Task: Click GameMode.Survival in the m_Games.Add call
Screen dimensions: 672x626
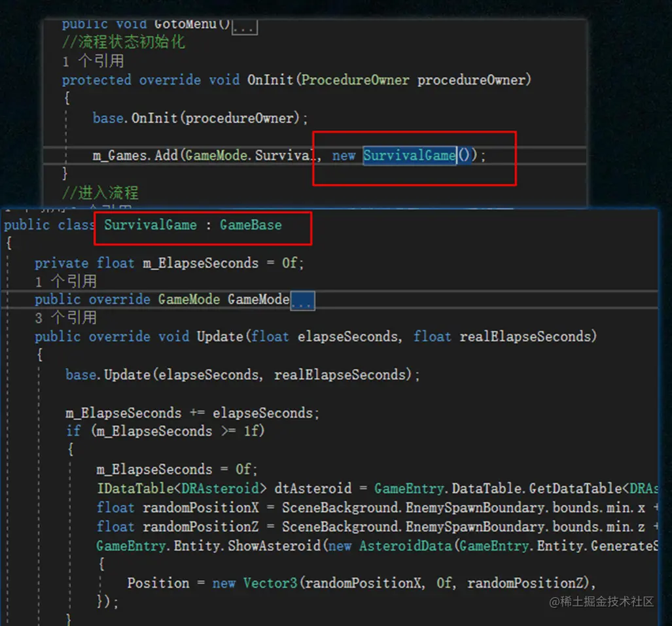Action: click(251, 155)
